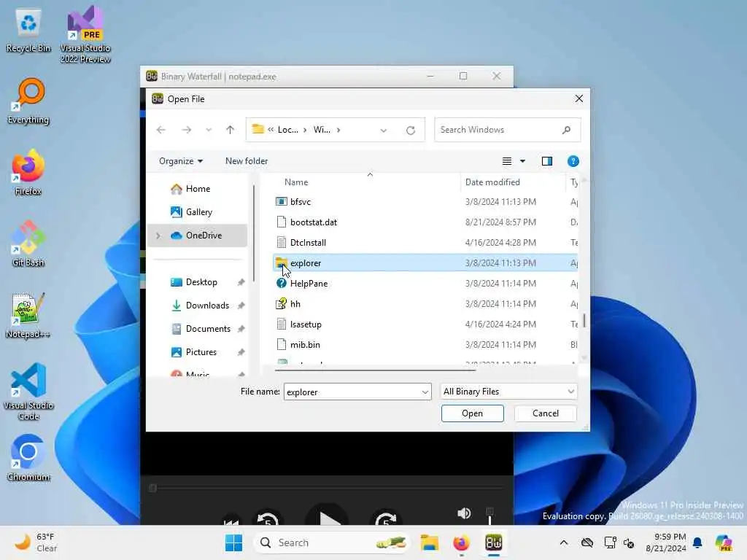Open the Everything search desktop icon
Image resolution: width=747 pixels, height=560 pixels.
28,101
